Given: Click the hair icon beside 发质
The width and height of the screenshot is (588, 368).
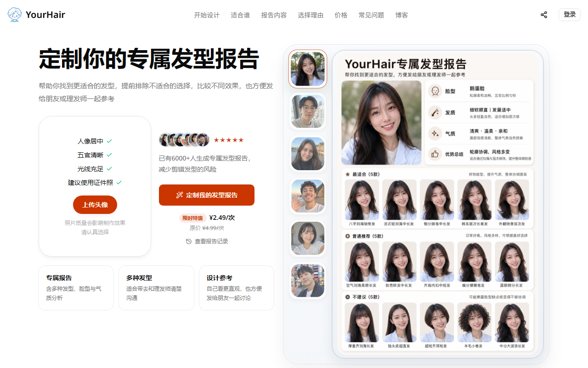Looking at the screenshot, I should click(435, 112).
